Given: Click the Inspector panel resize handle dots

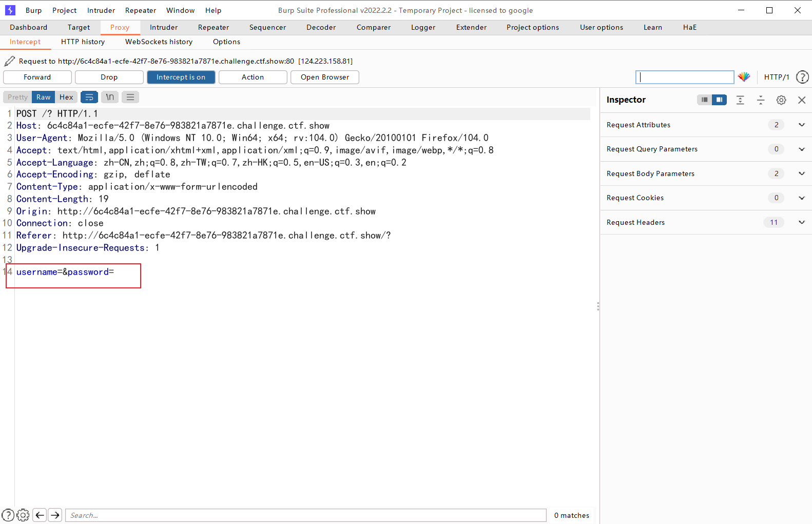Looking at the screenshot, I should pos(598,306).
